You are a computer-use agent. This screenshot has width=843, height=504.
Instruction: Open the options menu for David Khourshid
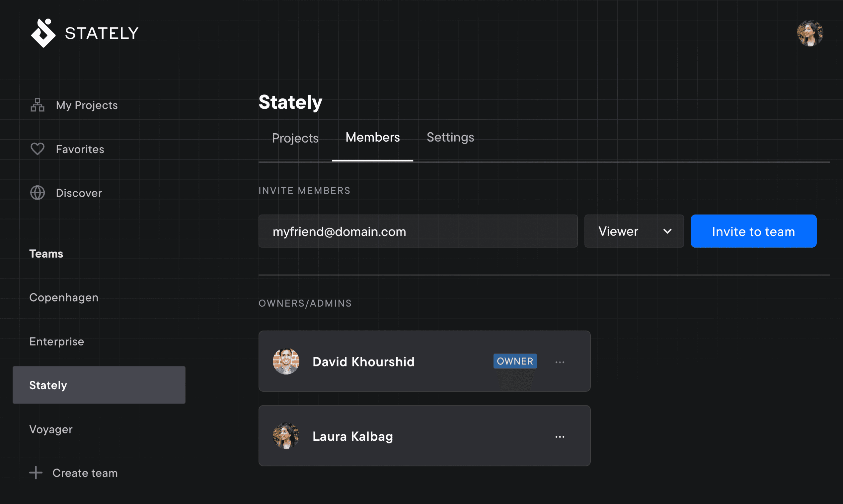(560, 361)
